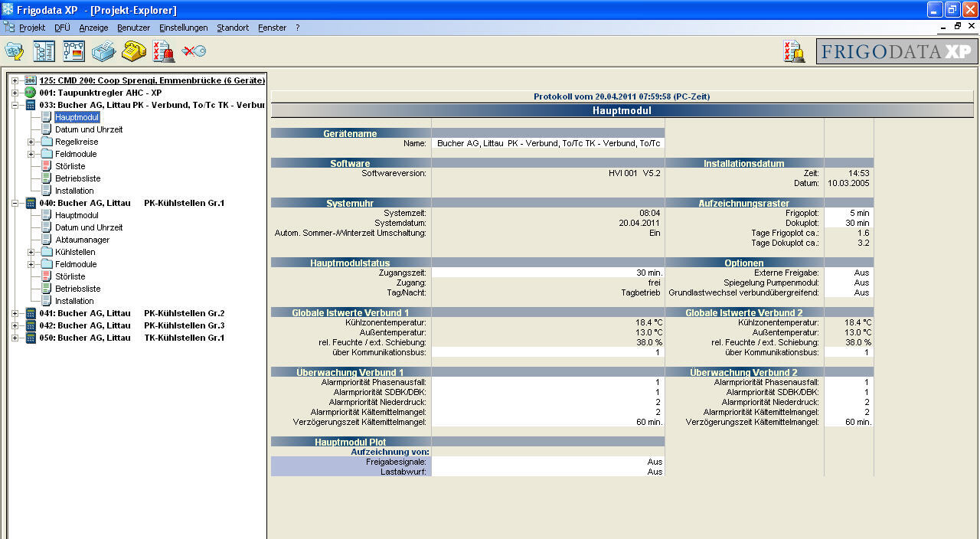Click the Abtaumanager document icon

pyautogui.click(x=46, y=240)
